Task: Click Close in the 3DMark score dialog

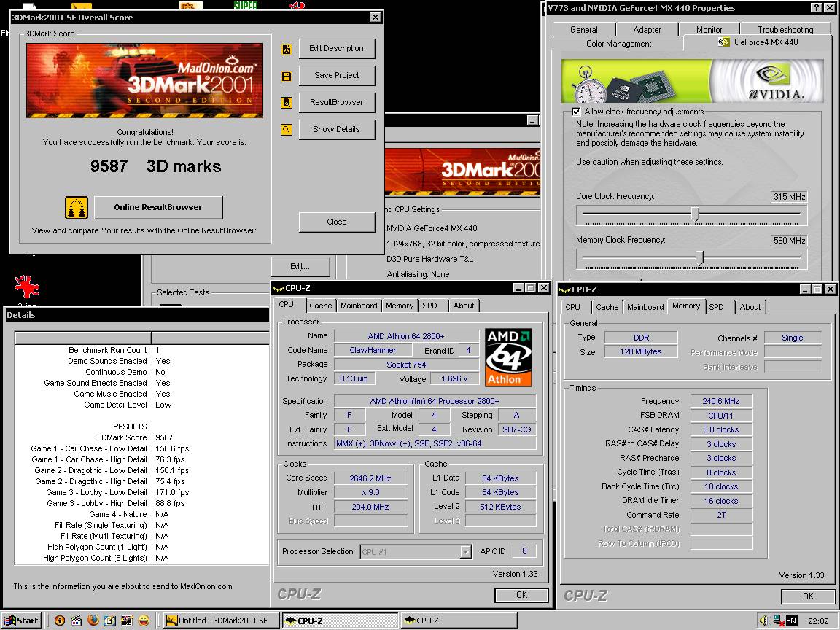Action: coord(336,222)
